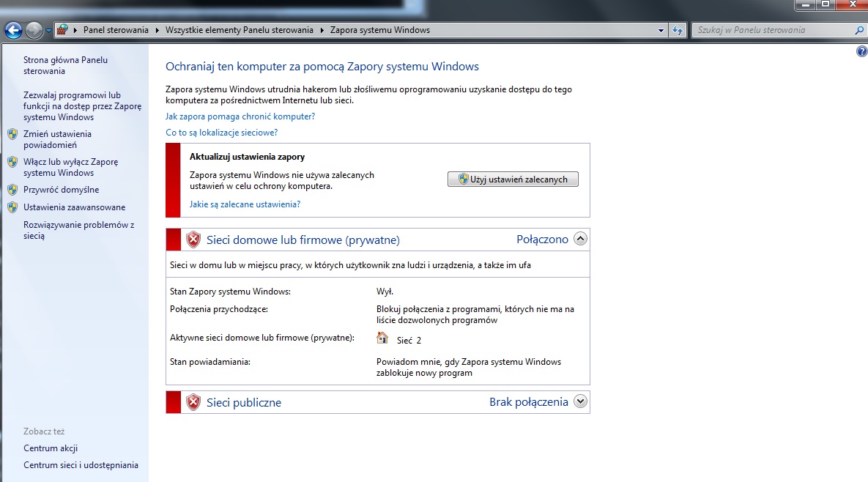Open 'Zmień ustawienia powiadomień'

57,139
